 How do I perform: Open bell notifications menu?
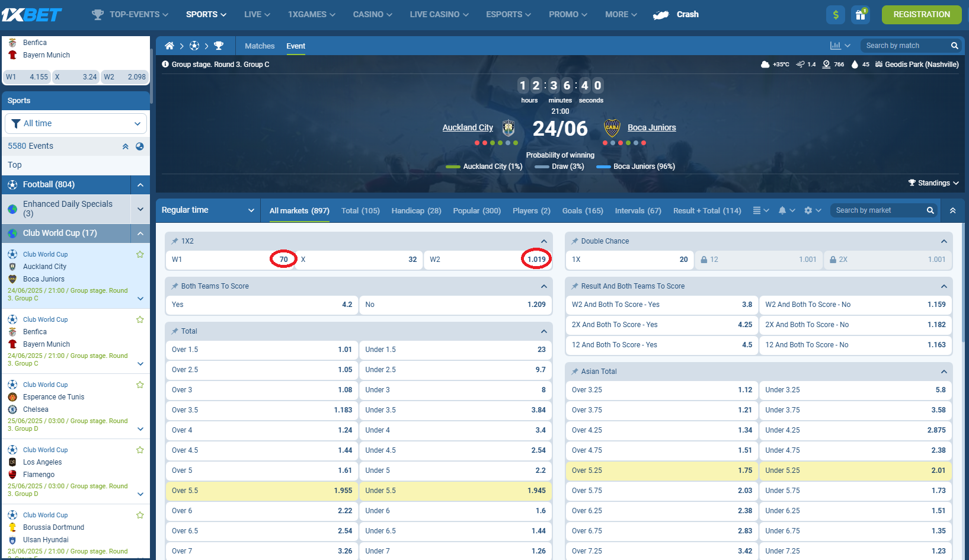tap(786, 210)
